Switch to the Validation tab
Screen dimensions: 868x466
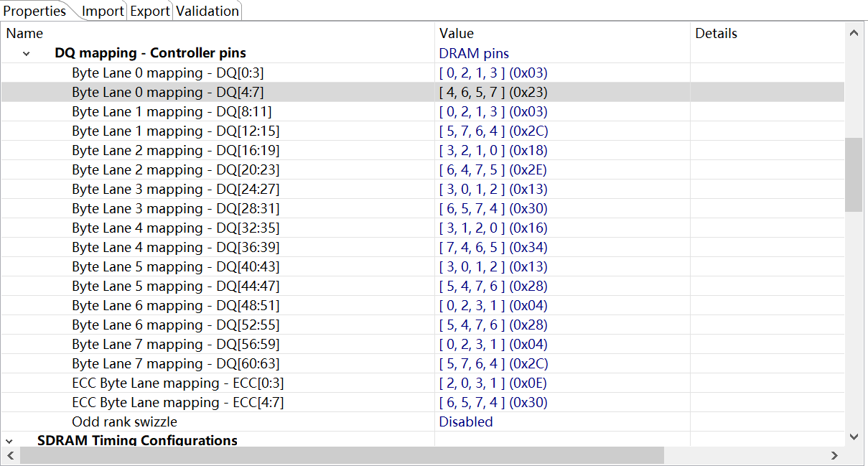click(x=207, y=11)
